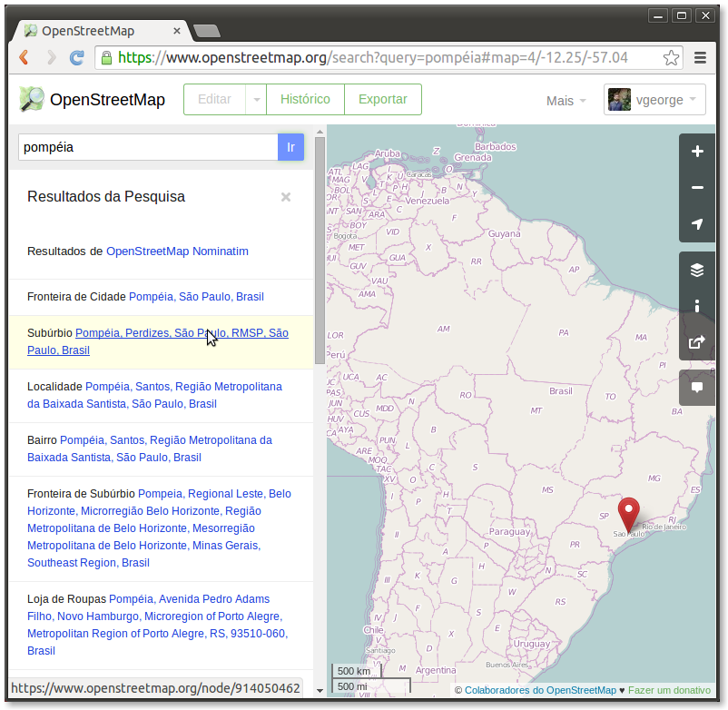Image resolution: width=728 pixels, height=710 pixels.
Task: Click the Brasil label on map
Action: coord(560,391)
